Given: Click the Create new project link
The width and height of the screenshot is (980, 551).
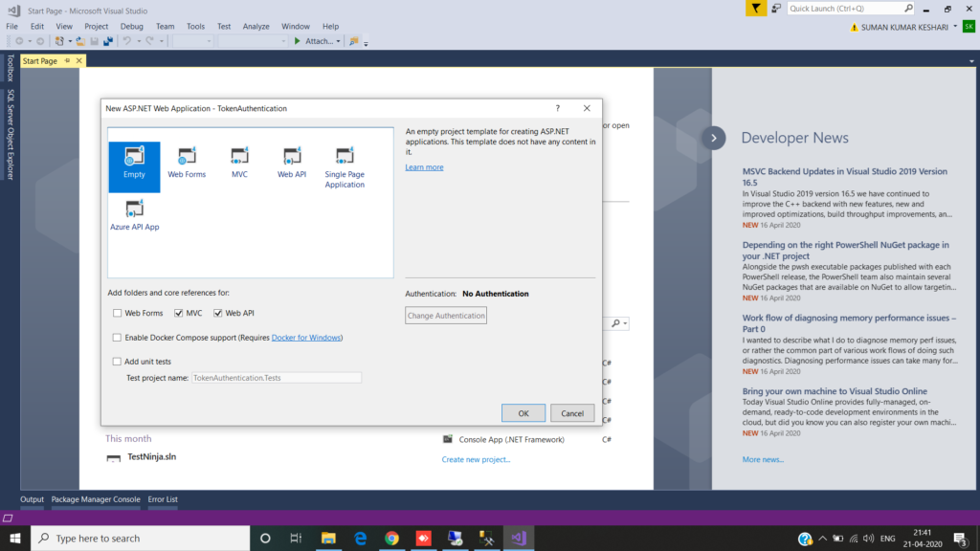Looking at the screenshot, I should pos(476,459).
